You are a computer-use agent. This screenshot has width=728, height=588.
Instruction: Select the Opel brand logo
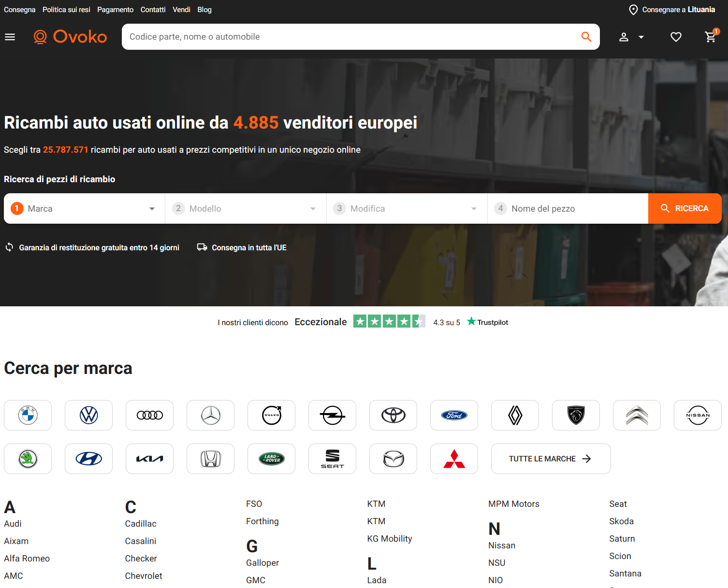click(x=333, y=415)
